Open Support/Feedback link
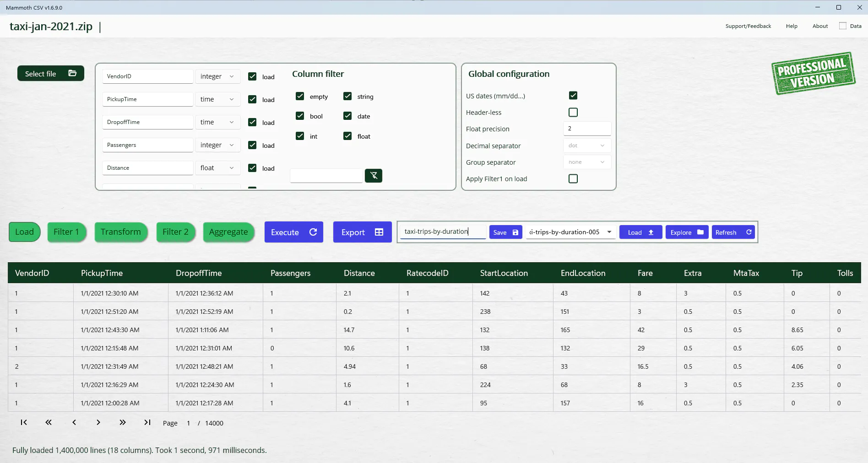868x463 pixels. (x=748, y=26)
